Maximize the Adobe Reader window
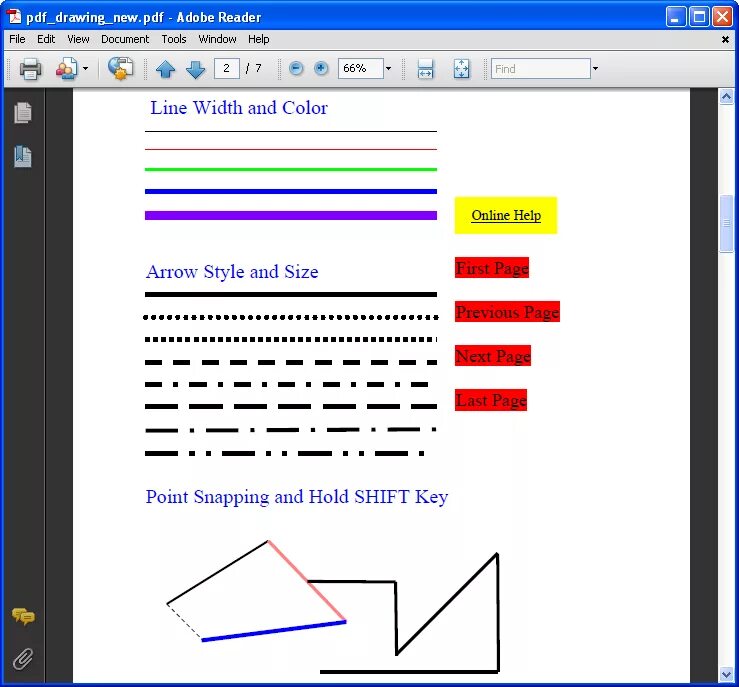 (x=699, y=17)
